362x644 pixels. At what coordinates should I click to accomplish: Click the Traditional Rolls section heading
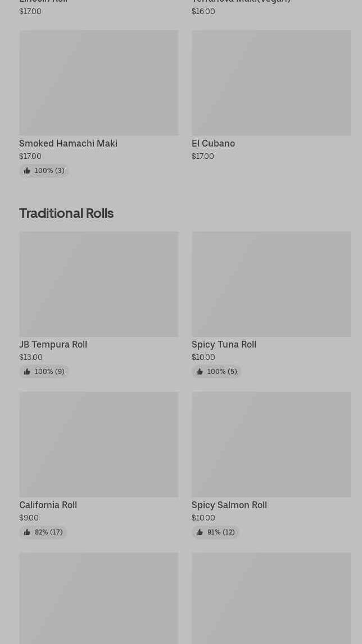(66, 213)
